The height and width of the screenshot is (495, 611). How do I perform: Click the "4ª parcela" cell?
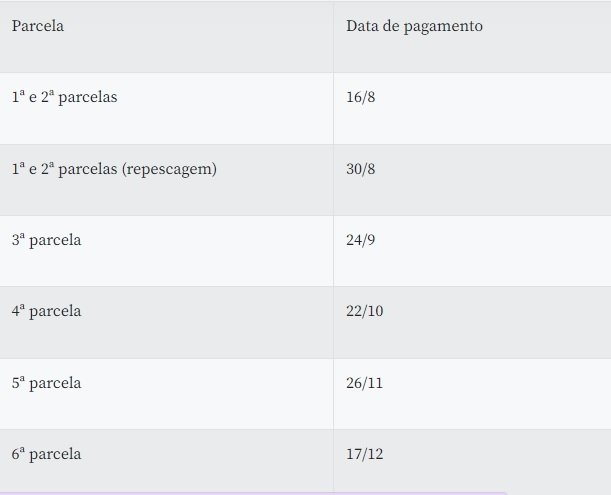tap(47, 311)
